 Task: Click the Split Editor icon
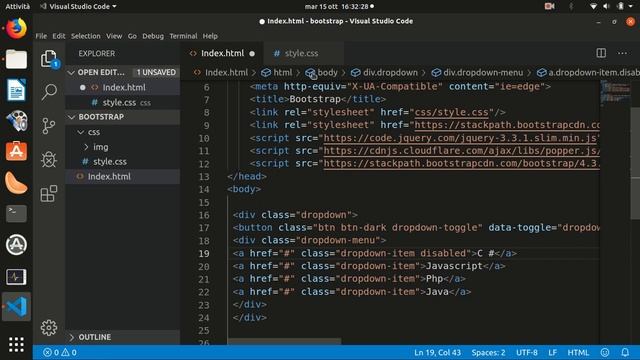[601, 53]
